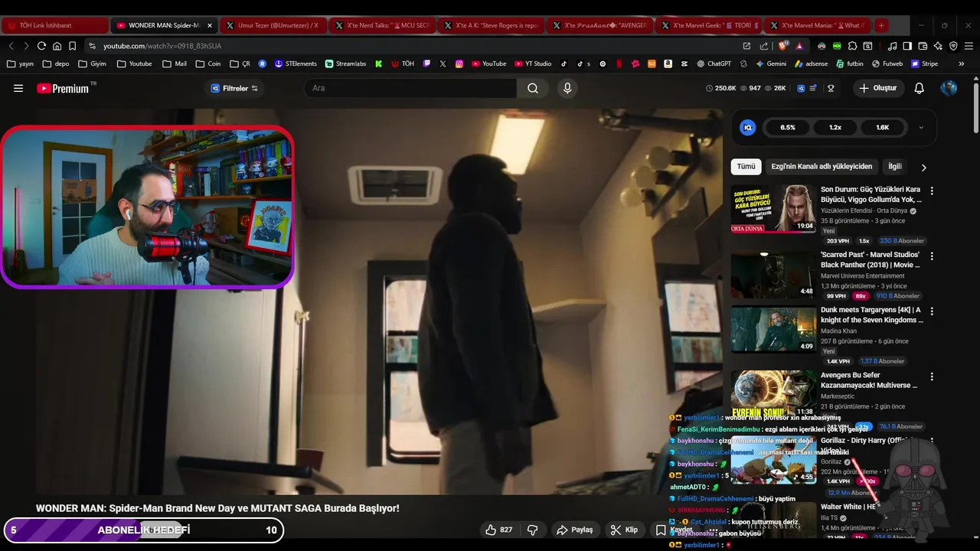
Task: Like the video with thumbs-up 827
Action: (498, 530)
